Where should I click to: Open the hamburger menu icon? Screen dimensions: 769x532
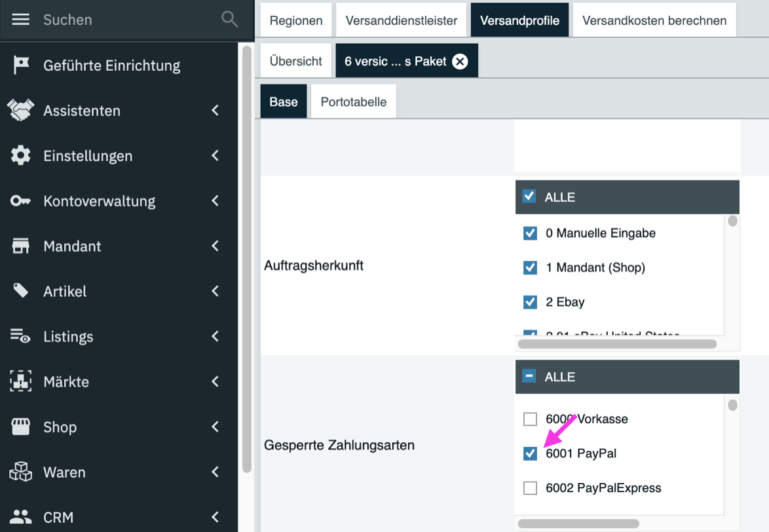pos(21,20)
